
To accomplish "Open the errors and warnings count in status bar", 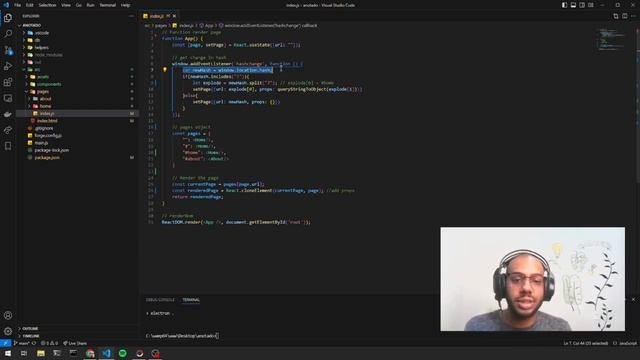I will (x=49, y=343).
